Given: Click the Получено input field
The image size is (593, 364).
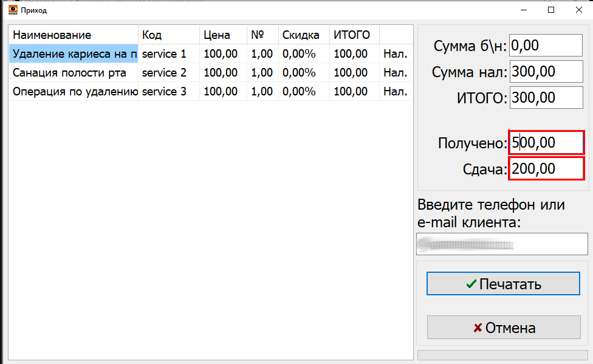Looking at the screenshot, I should [x=546, y=143].
